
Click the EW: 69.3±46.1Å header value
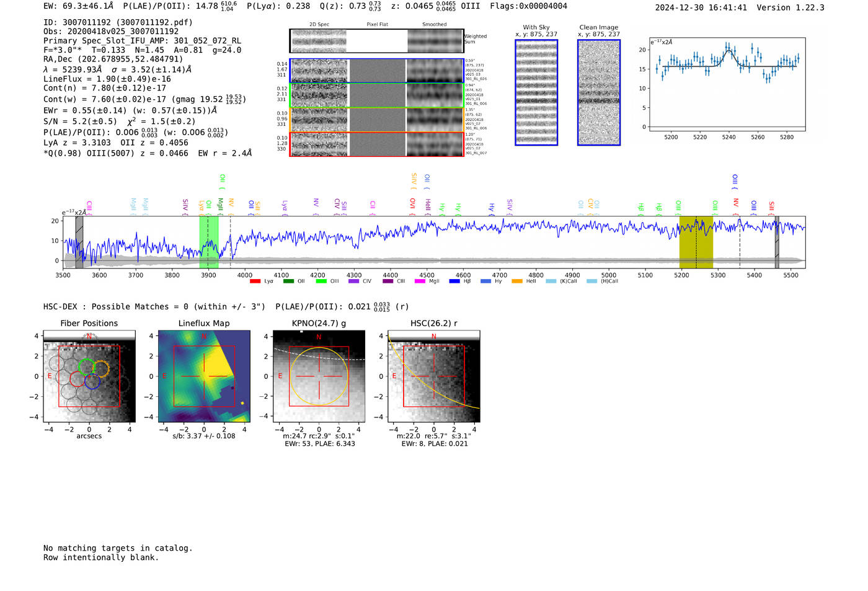tap(79, 6)
